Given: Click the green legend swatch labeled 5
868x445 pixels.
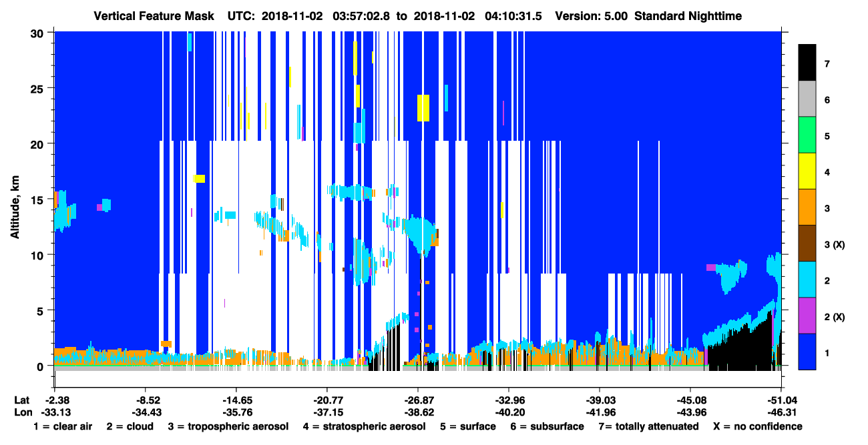Looking at the screenshot, I should (807, 135).
